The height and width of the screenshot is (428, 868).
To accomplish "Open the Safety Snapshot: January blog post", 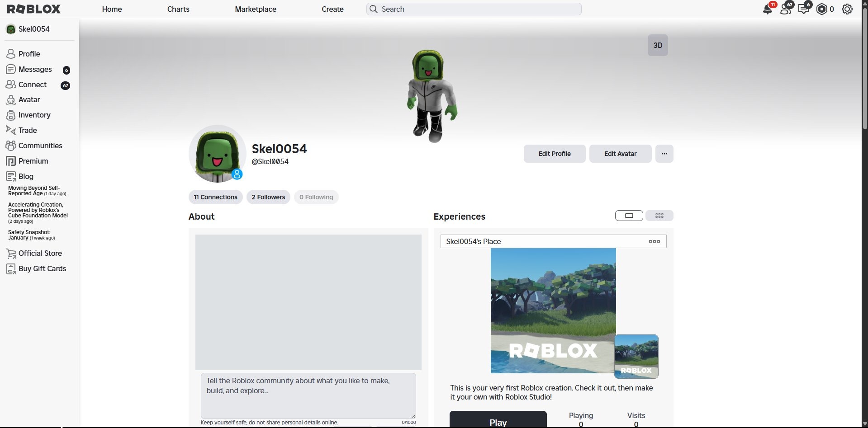I will pos(32,235).
